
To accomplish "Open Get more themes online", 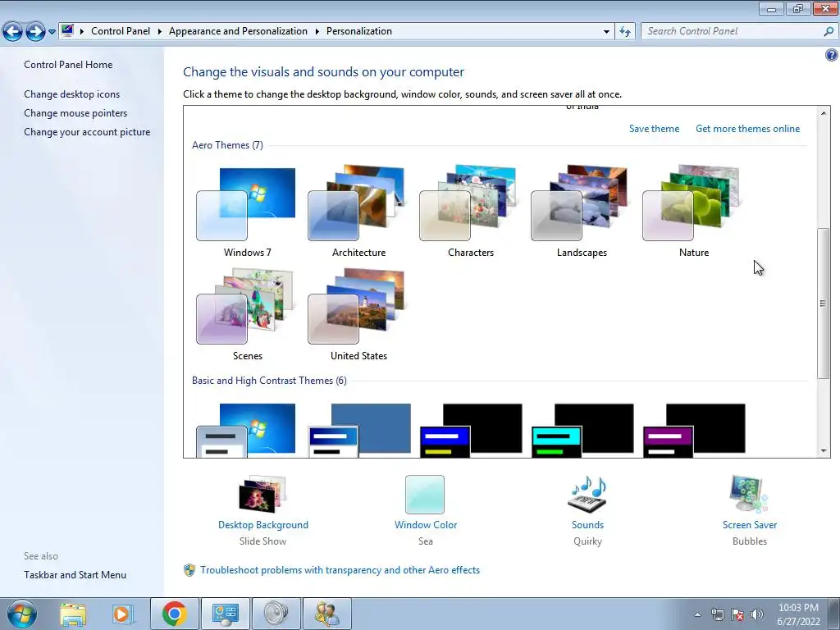I will click(747, 129).
